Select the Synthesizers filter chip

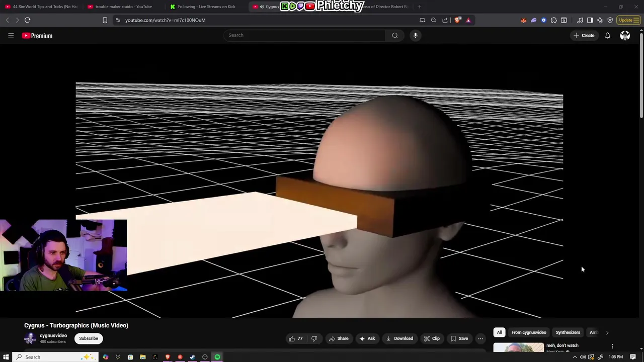click(x=568, y=332)
